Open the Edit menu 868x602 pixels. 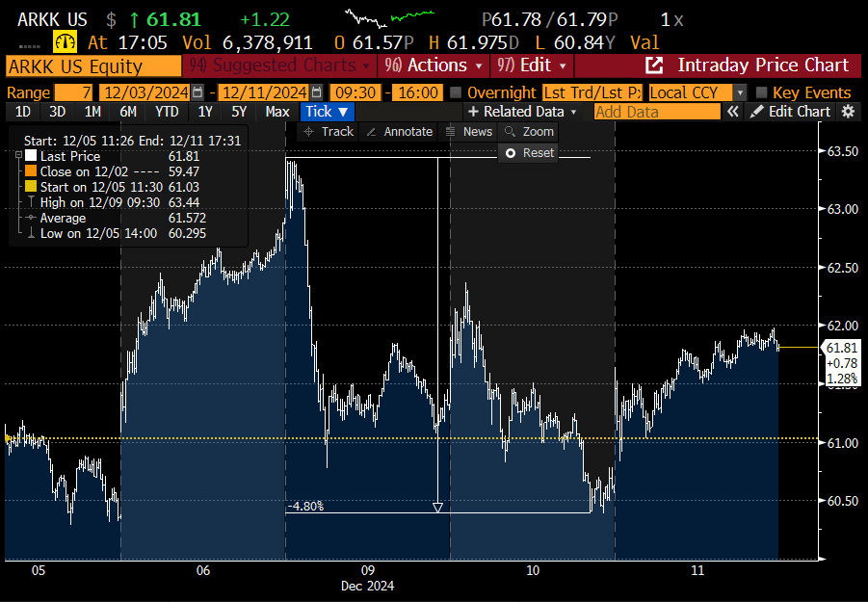click(x=532, y=65)
